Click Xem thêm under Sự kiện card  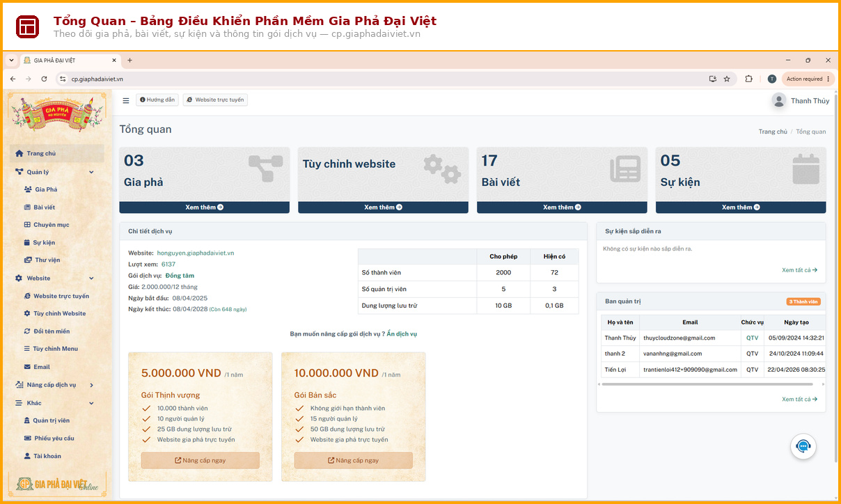point(741,207)
